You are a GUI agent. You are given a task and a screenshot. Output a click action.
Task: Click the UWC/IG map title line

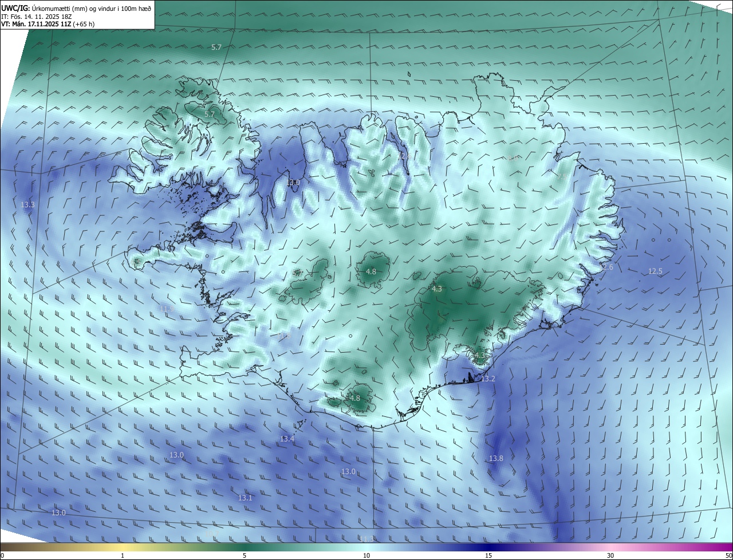(x=76, y=7)
